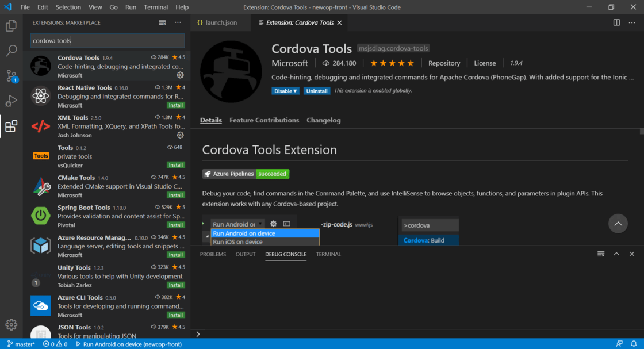Open the feedback icon in status bar
The image size is (644, 349).
pyautogui.click(x=619, y=344)
